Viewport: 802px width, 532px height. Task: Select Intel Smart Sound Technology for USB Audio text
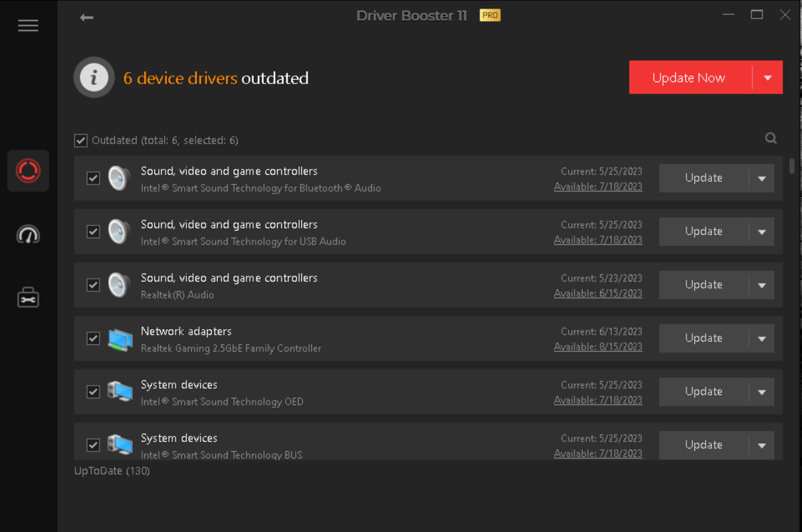coord(244,242)
